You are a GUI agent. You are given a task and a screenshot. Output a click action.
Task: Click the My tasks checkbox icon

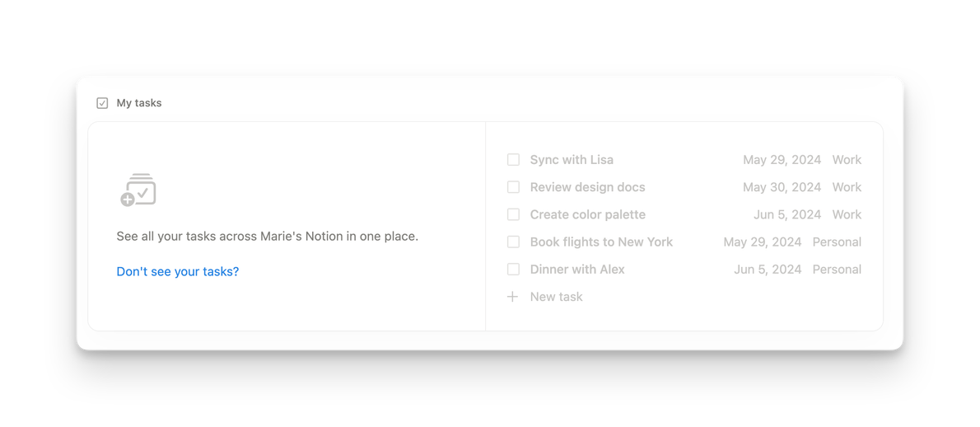point(102,103)
